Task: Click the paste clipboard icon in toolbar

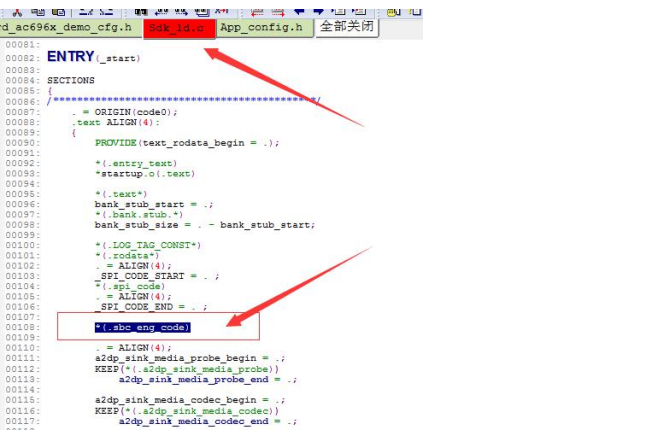Action: [x=59, y=12]
